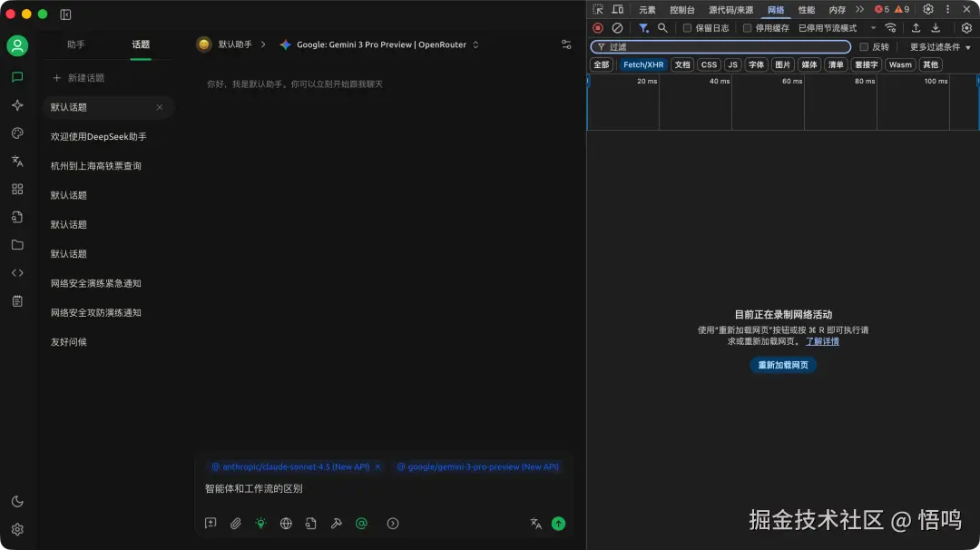Open the notes sidebar icon
The image size is (980, 550).
[x=17, y=301]
